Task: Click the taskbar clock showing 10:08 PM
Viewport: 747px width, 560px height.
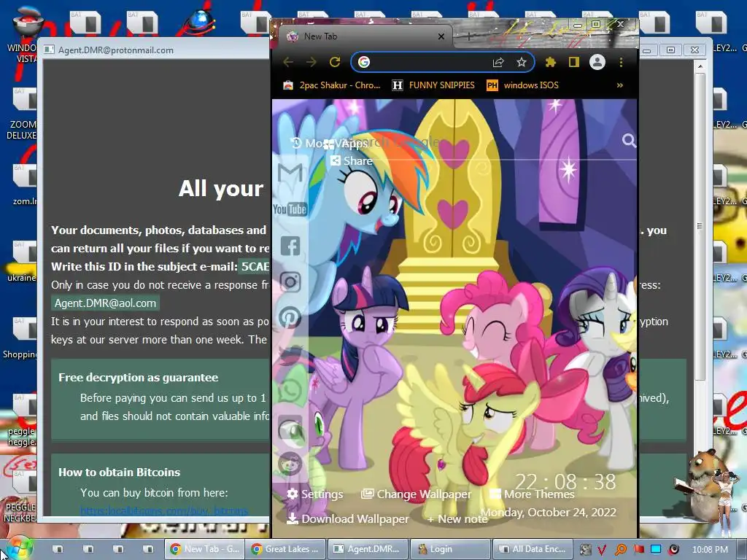Action: [x=710, y=550]
